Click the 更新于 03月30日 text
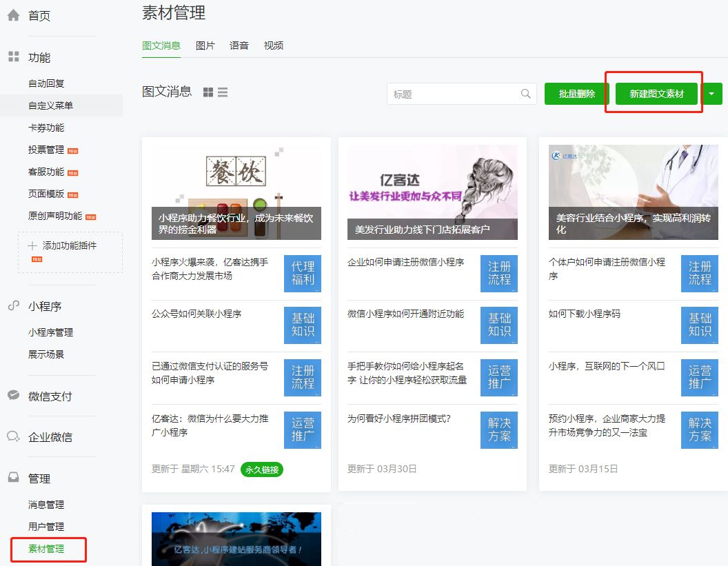The image size is (728, 566). (x=382, y=469)
